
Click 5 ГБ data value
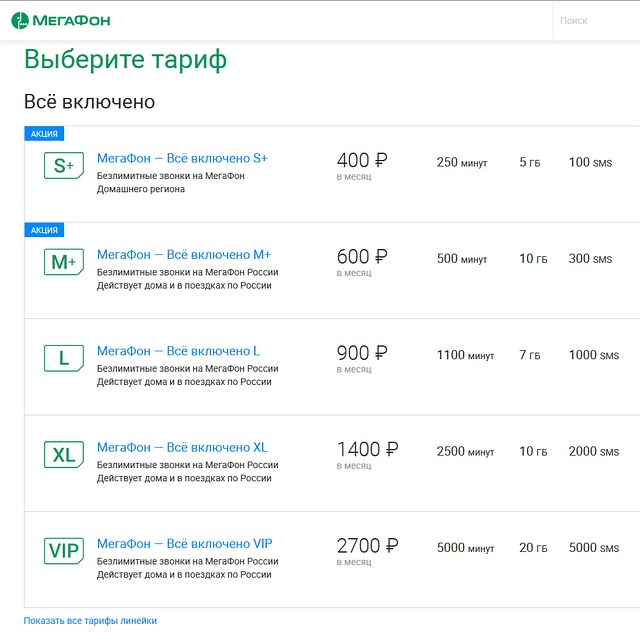click(530, 162)
